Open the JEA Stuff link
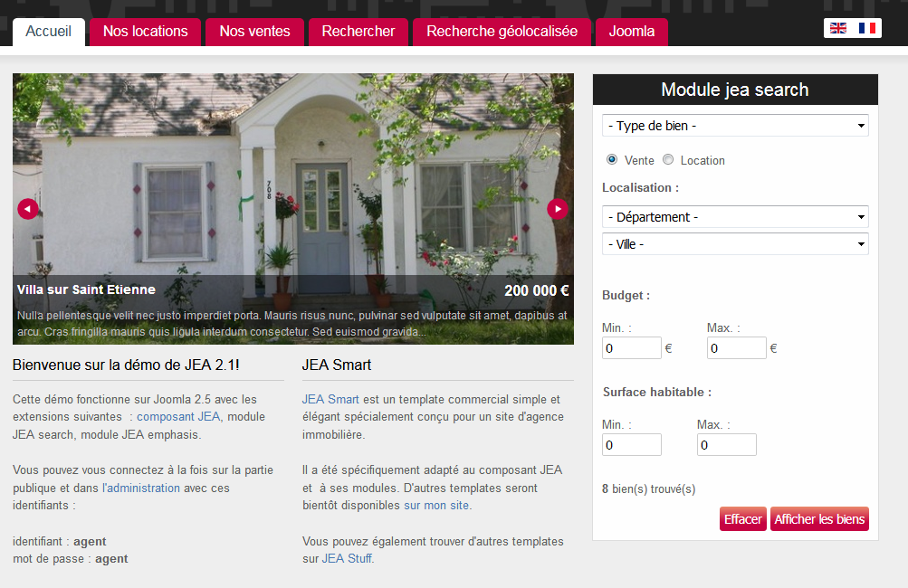Image resolution: width=908 pixels, height=588 pixels. pyautogui.click(x=347, y=558)
